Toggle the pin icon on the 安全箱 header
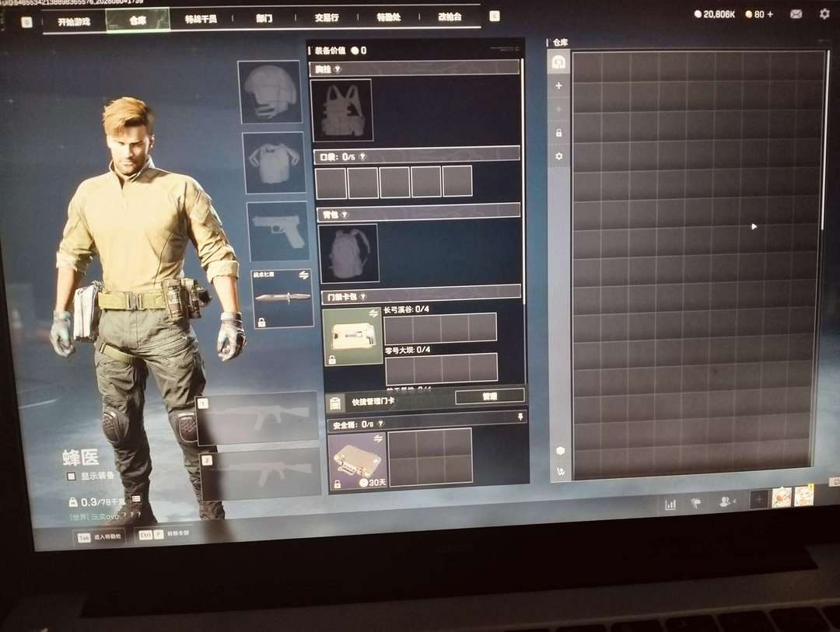This screenshot has width=840, height=632. coord(520,416)
